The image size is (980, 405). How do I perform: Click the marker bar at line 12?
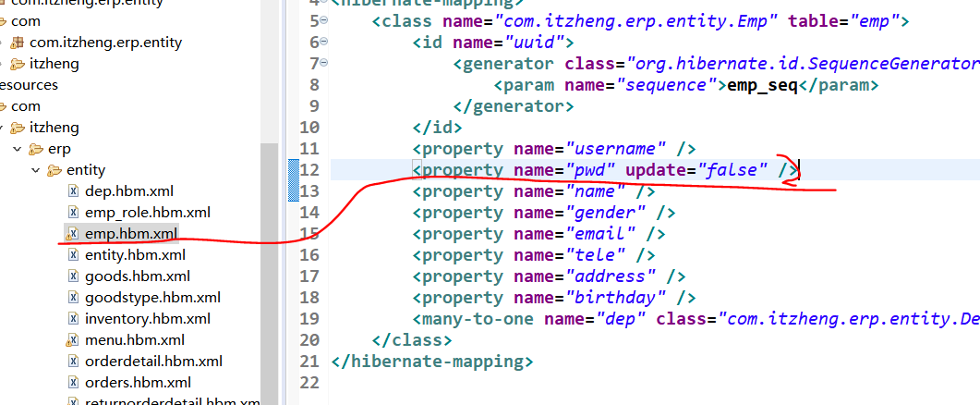[x=293, y=169]
